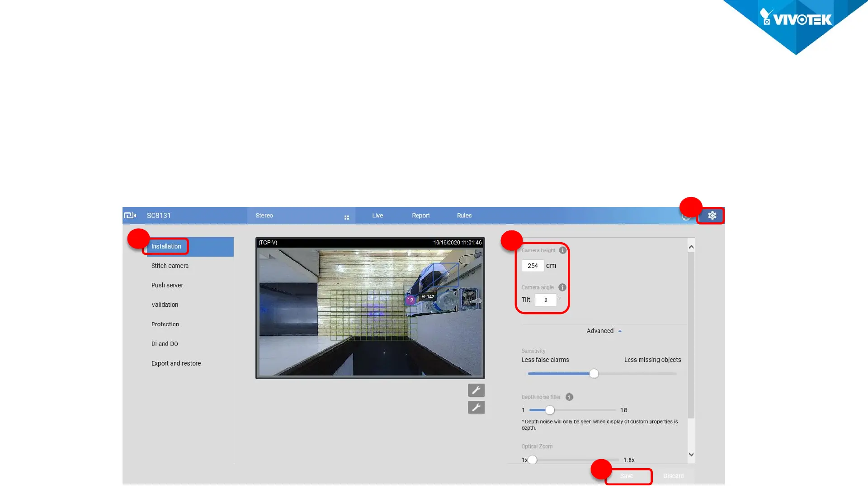Select Stitch camera in sidebar
This screenshot has height=488, width=868.
coord(170,266)
